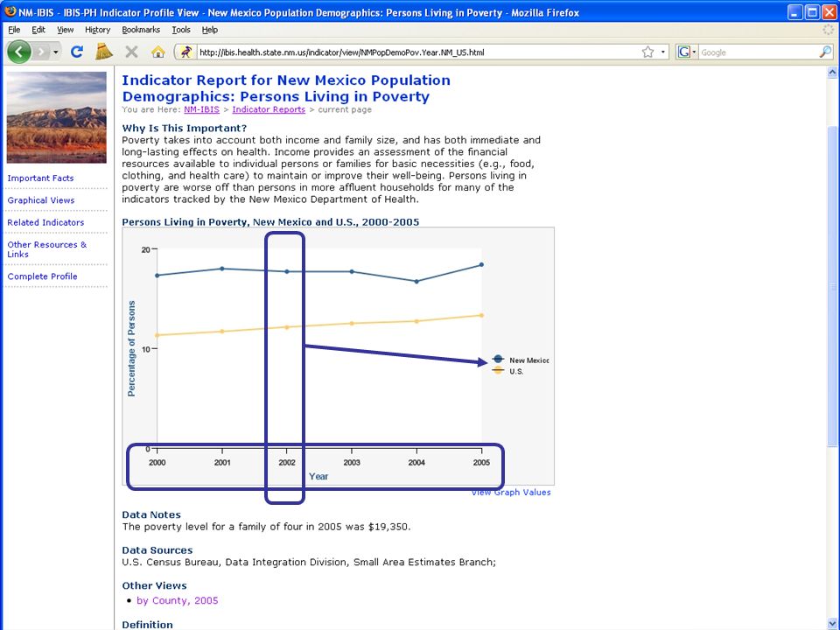Image resolution: width=840 pixels, height=630 pixels.
Task: Click the 'Data Notes' heading
Action: 151,514
